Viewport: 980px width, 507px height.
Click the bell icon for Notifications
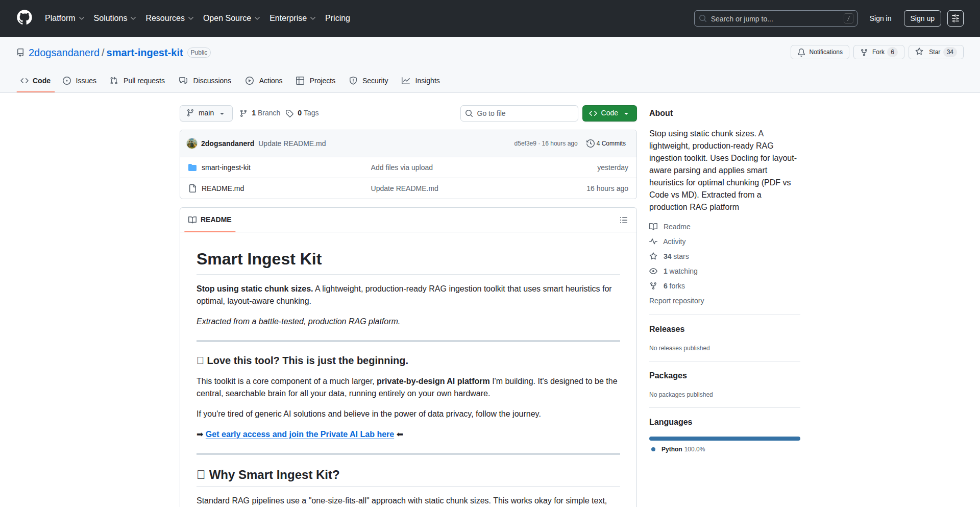pos(801,52)
